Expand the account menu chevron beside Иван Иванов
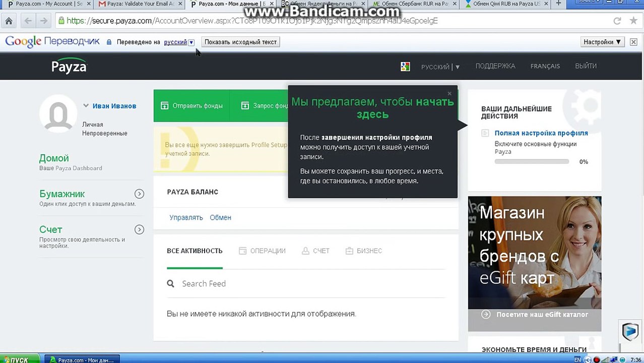644x363 pixels. pos(86,106)
